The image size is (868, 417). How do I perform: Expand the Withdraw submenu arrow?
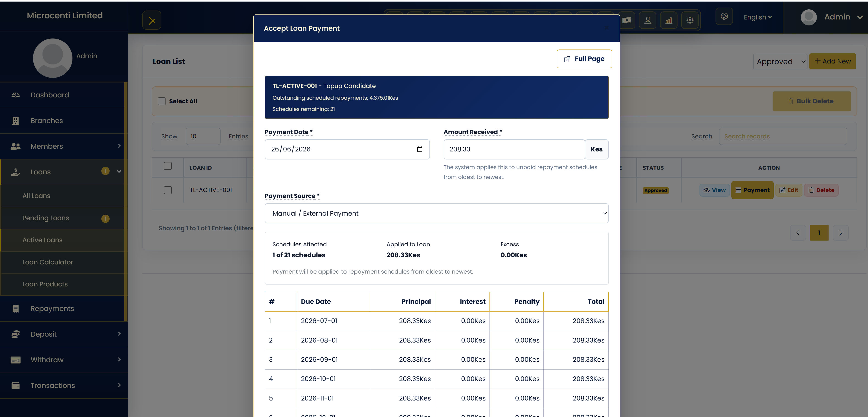(x=119, y=359)
